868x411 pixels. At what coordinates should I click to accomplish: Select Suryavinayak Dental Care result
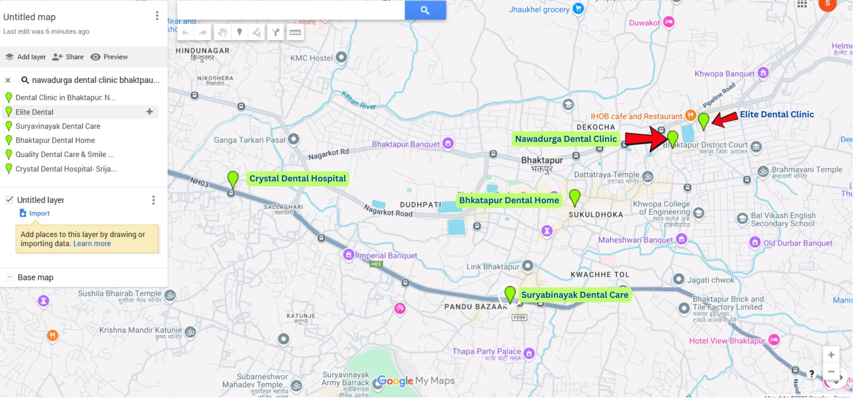[x=58, y=126]
